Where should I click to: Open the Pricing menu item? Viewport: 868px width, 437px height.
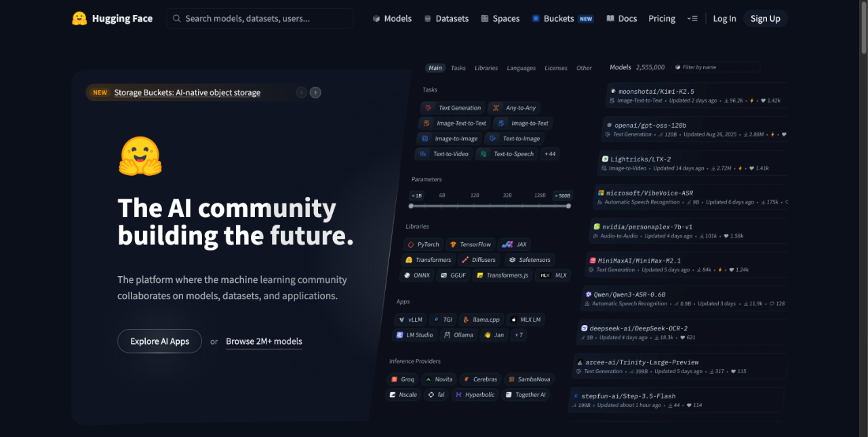(x=661, y=19)
